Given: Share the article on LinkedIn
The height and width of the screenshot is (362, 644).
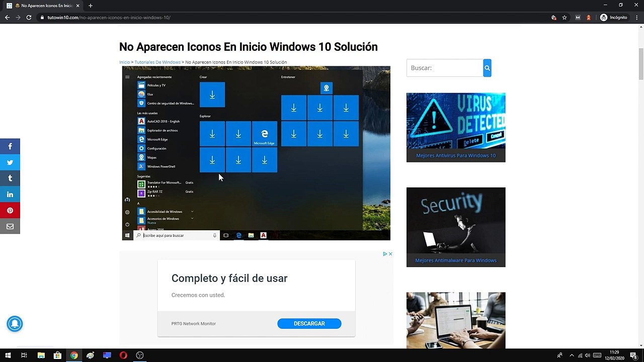Looking at the screenshot, I should 10,195.
